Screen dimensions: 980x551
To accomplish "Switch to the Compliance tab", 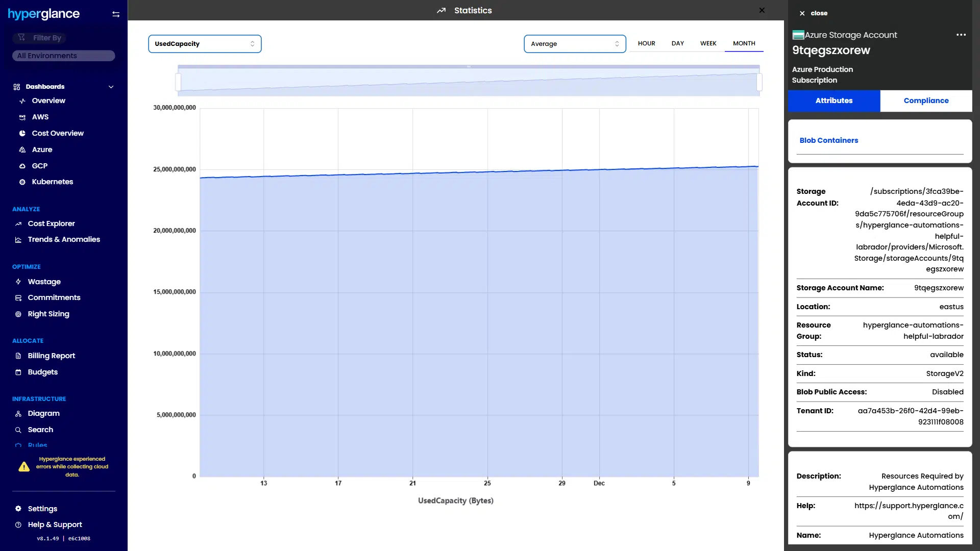I will [x=926, y=101].
